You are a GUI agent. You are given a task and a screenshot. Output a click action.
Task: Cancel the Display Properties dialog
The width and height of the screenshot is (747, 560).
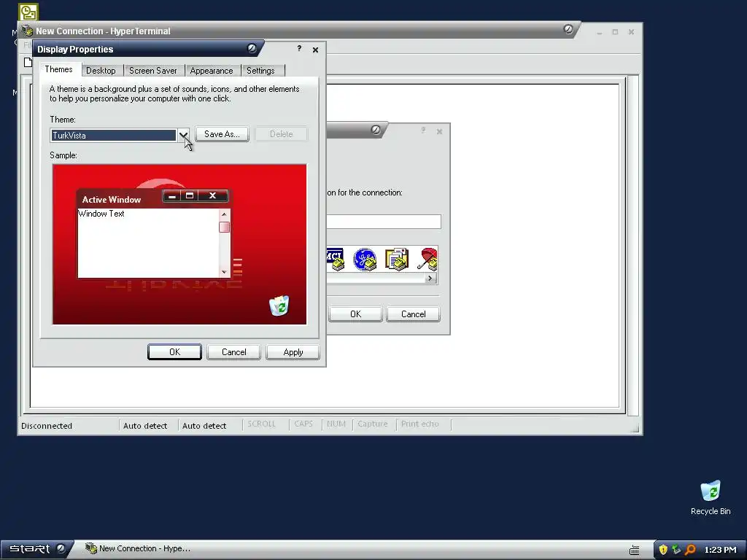point(234,352)
